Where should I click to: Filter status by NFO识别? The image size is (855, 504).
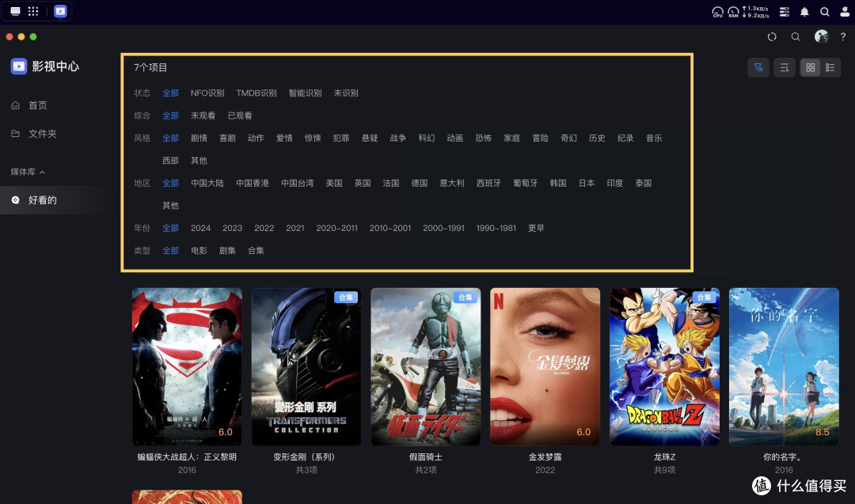[x=207, y=93]
